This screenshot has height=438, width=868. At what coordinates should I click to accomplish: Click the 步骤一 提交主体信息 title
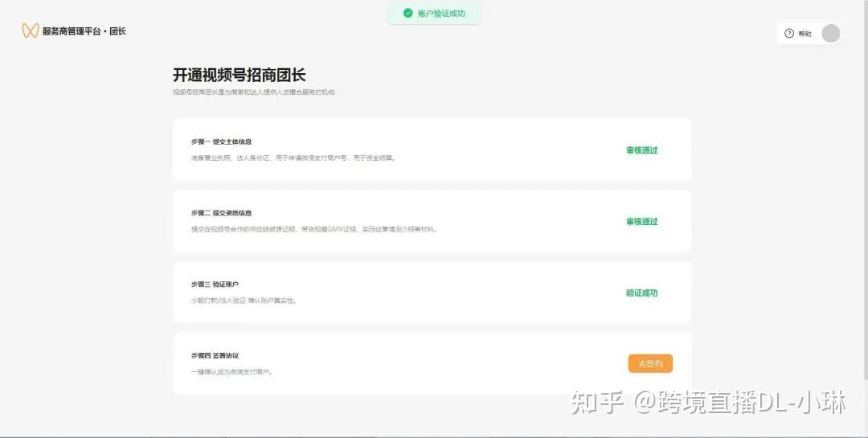(x=222, y=141)
